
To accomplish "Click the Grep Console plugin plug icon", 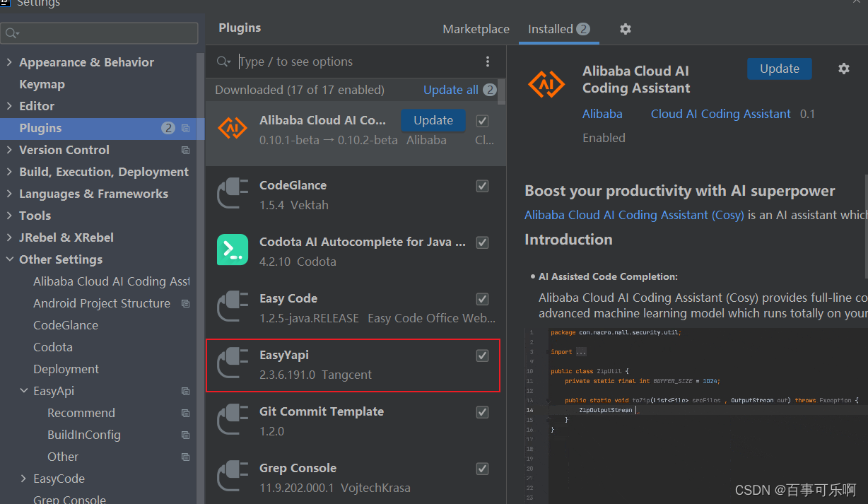I will 233,476.
